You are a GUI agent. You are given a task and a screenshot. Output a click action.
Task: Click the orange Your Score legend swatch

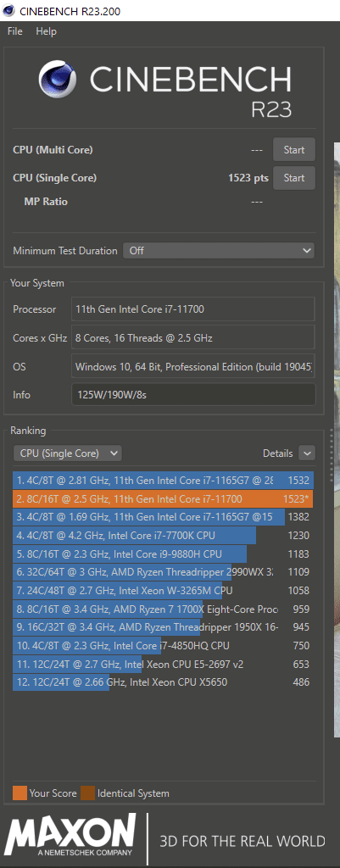(20, 793)
